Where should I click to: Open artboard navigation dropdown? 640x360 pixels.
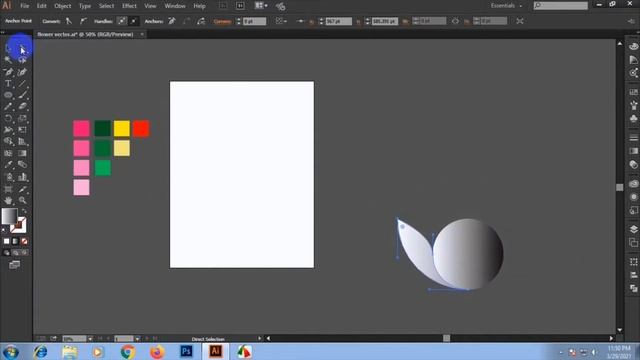click(x=137, y=338)
